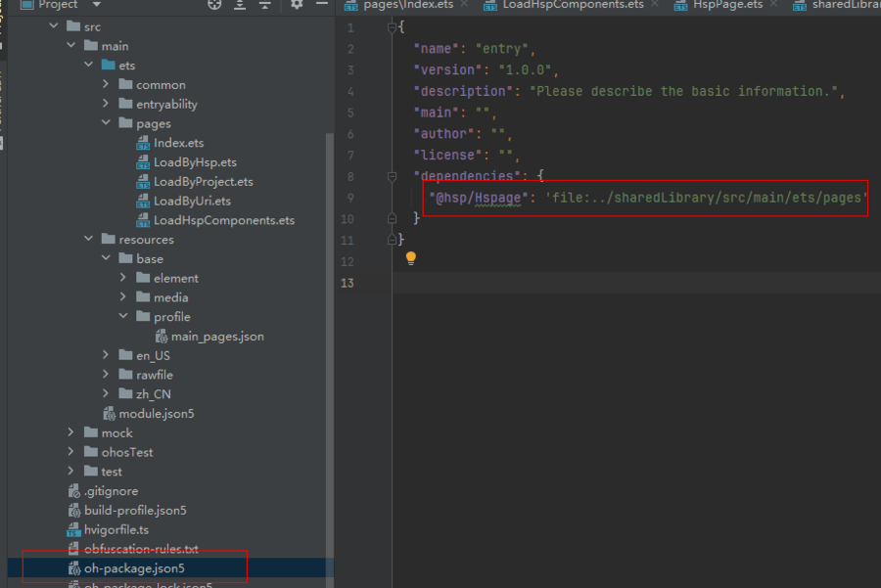Close the pages\Index.ets editor tab
The width and height of the screenshot is (881, 588).
[464, 5]
